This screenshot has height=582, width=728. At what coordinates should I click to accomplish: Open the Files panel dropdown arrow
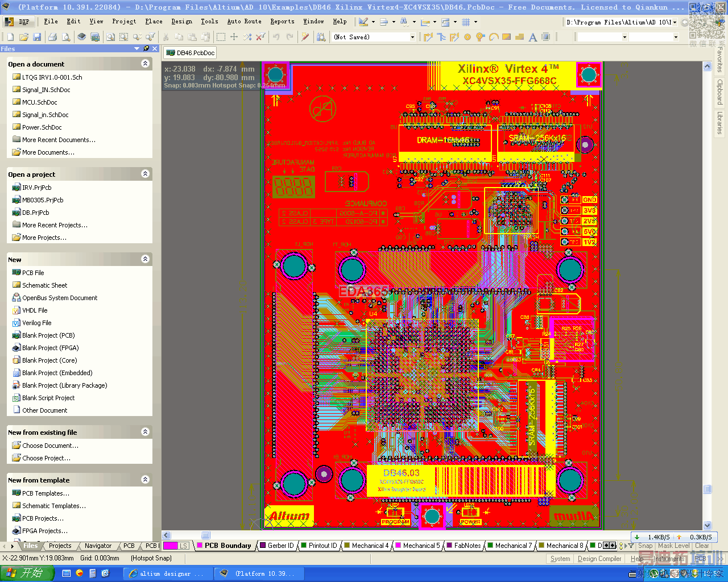136,49
